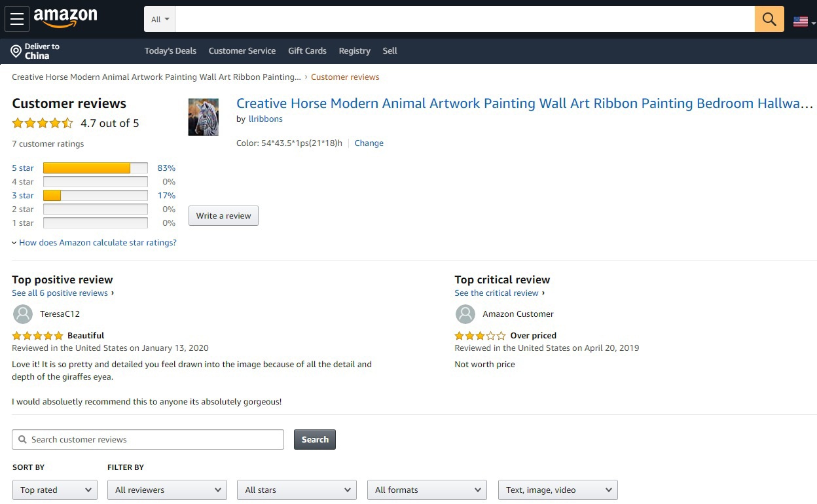This screenshot has width=817, height=504.
Task: Open the All departments search dropdown
Action: point(160,20)
